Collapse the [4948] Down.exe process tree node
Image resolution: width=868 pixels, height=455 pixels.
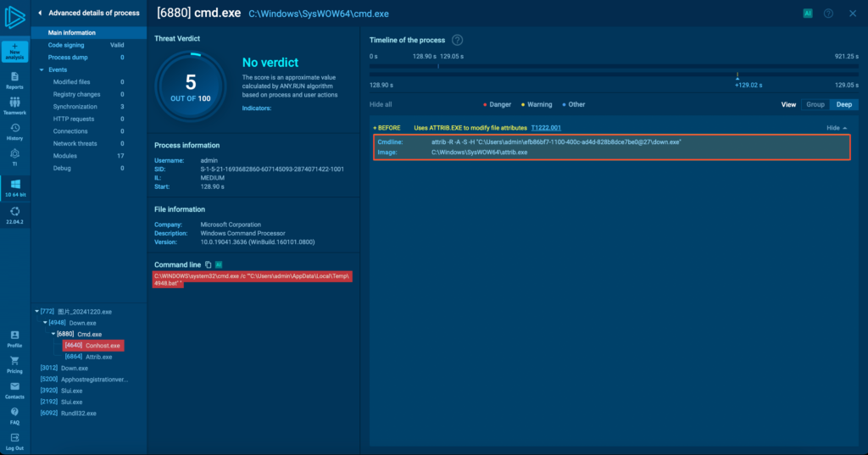[x=45, y=323]
